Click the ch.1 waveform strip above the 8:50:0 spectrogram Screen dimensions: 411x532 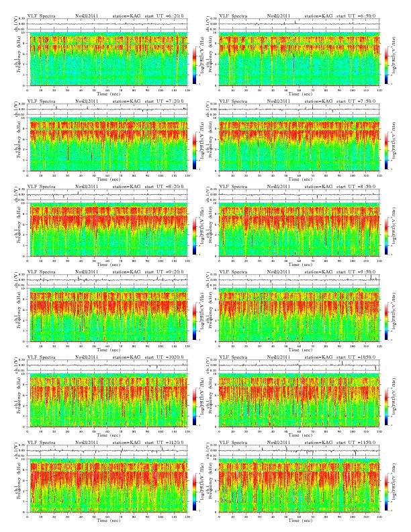pyautogui.click(x=299, y=194)
